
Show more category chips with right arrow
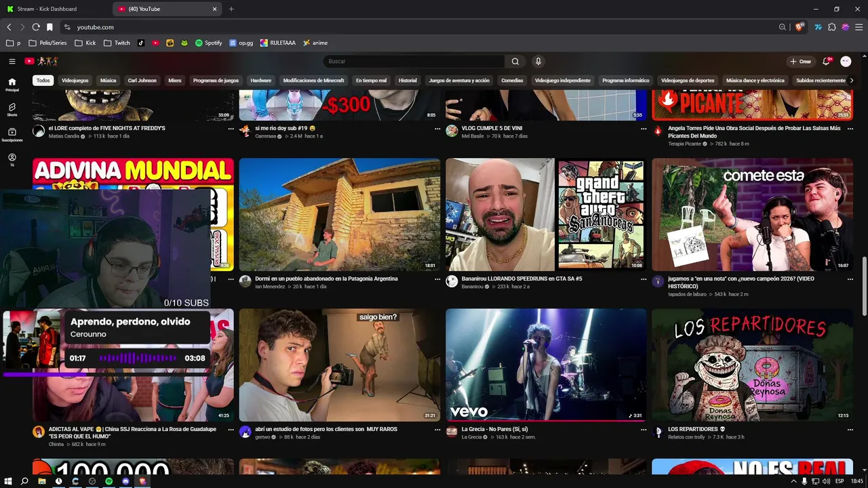852,80
